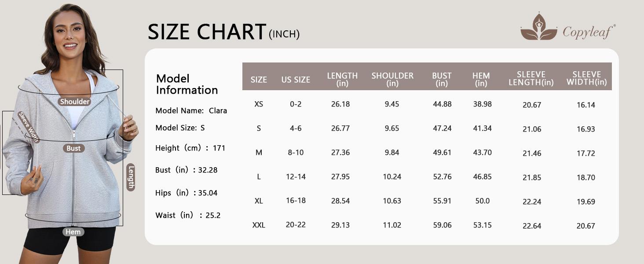The image size is (644, 264).
Task: Click the Copyleaf lotus logo icon
Action: (539, 27)
